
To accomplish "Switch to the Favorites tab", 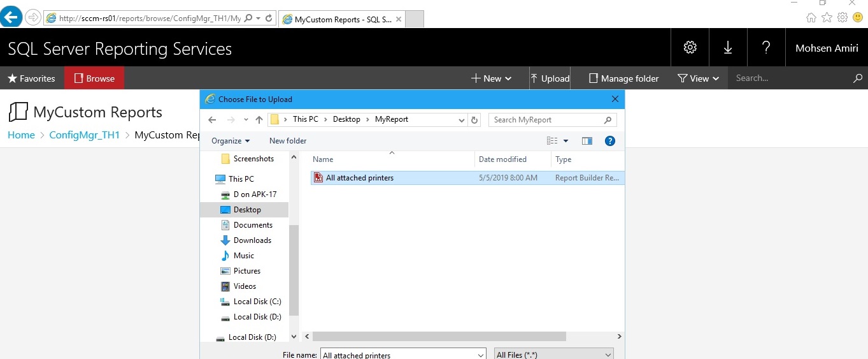I will pyautogui.click(x=32, y=78).
